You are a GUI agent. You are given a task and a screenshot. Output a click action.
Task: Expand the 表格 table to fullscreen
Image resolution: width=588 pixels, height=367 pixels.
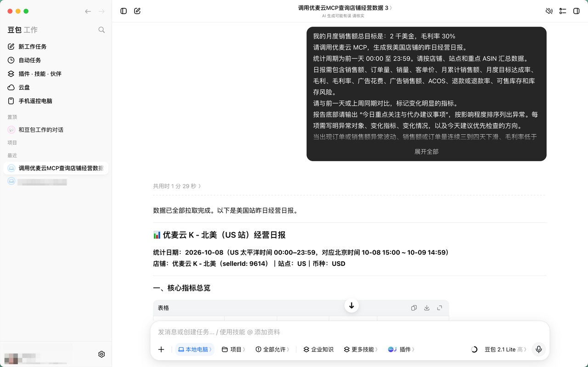440,308
